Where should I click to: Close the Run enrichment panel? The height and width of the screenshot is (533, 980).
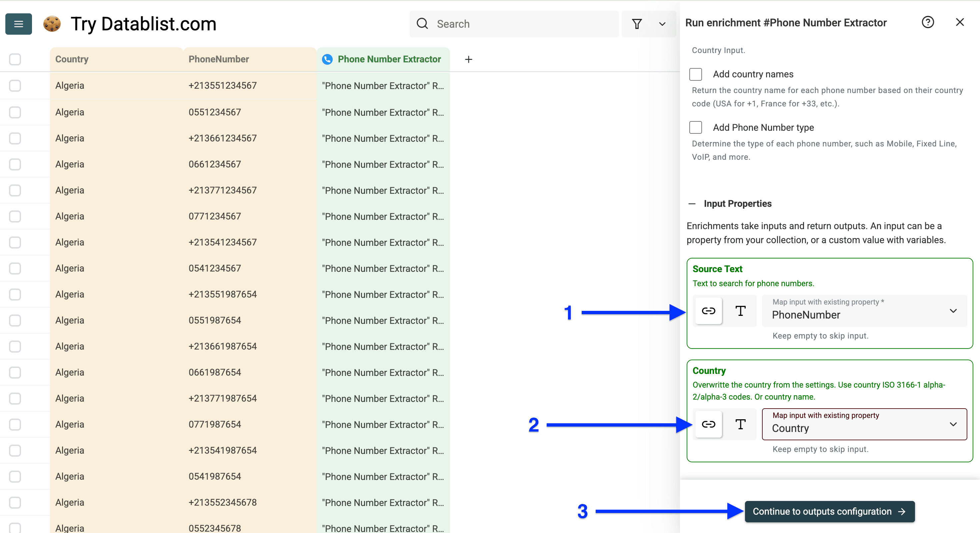(x=960, y=22)
